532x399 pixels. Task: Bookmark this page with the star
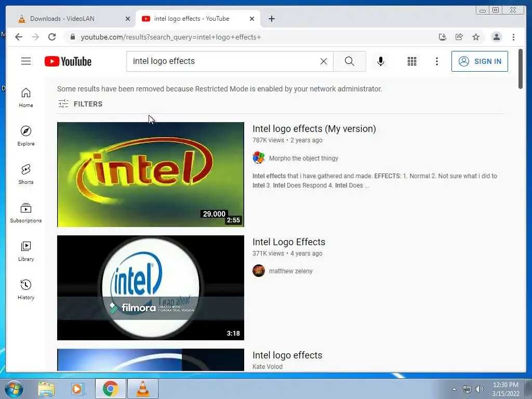click(x=476, y=37)
